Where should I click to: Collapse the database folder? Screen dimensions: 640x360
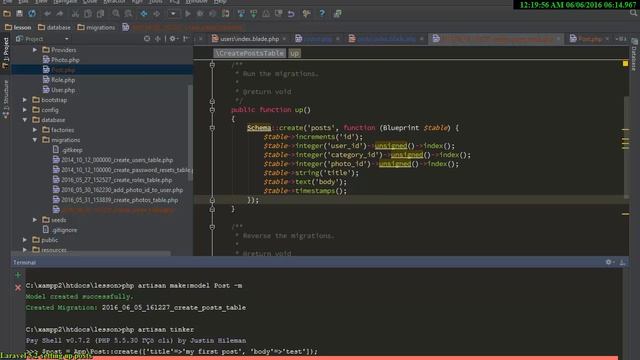pos(25,120)
